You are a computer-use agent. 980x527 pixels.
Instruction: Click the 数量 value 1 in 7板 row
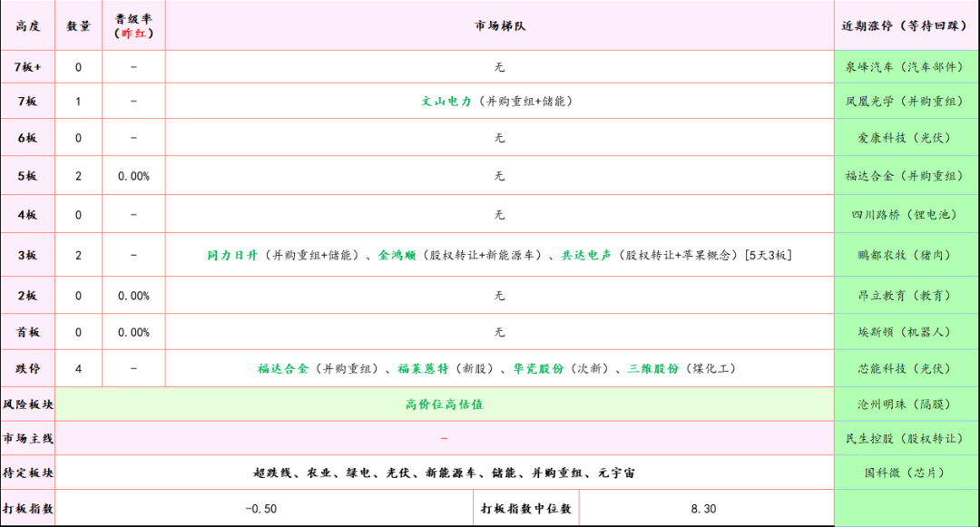coord(78,102)
